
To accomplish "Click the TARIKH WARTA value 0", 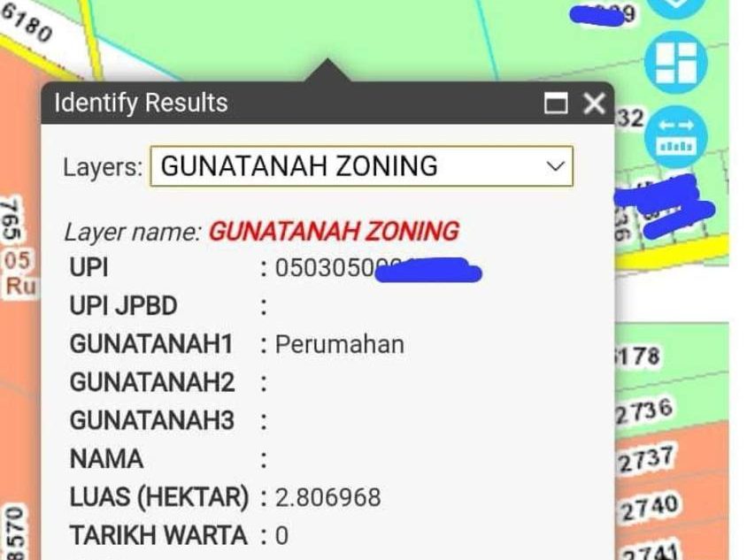I will [x=281, y=536].
